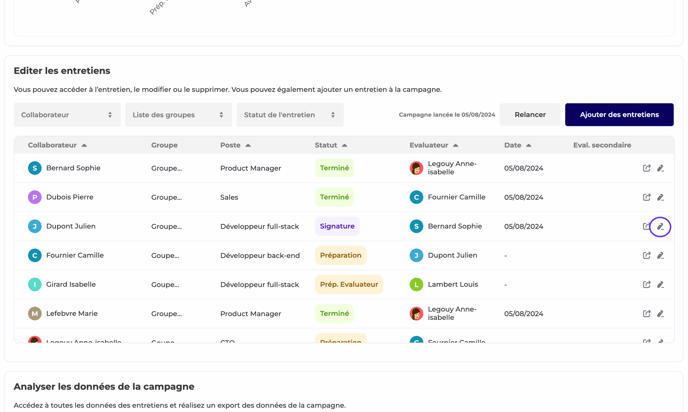Edit Lefebvre Marie's interview using pencil icon

(660, 313)
